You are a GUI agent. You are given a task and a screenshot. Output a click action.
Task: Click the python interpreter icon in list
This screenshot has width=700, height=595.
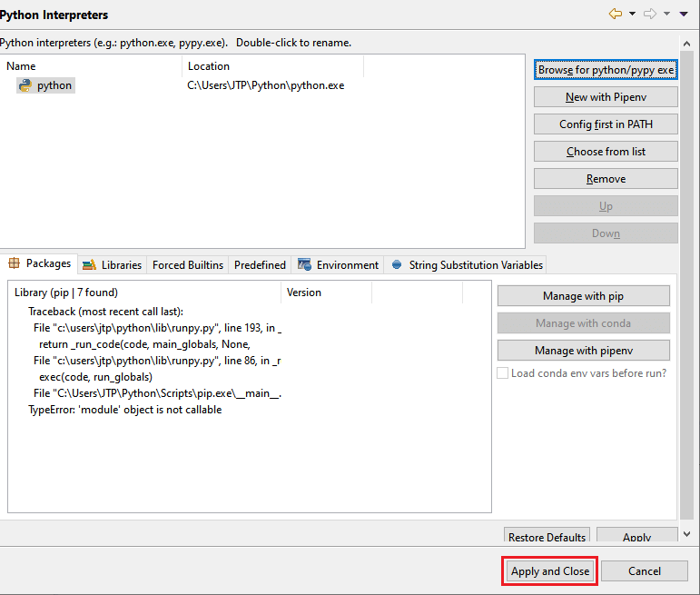click(x=25, y=85)
